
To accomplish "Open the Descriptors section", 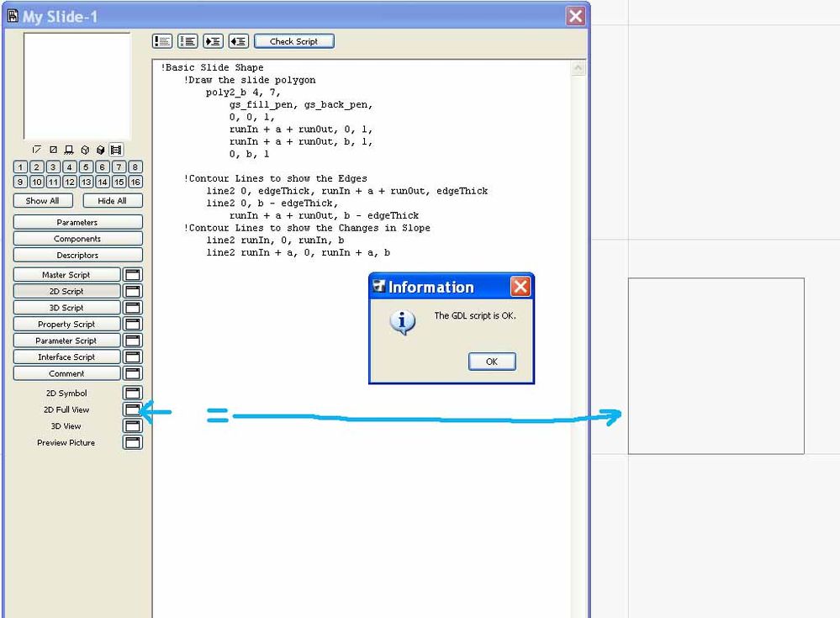I will [x=77, y=256].
